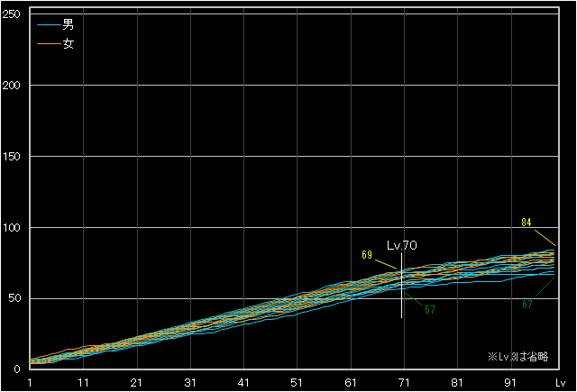Click the 81 x-axis label
The image size is (577, 392).
pyautogui.click(x=457, y=383)
